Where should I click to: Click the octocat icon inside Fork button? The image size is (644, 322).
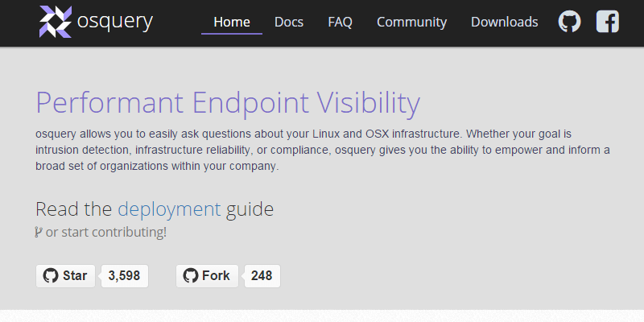point(191,276)
